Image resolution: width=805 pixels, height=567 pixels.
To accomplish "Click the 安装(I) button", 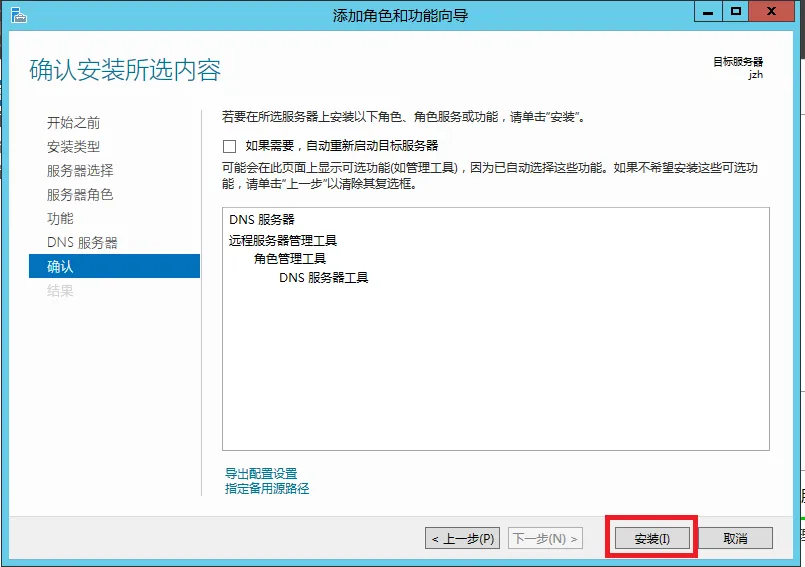I will click(652, 538).
